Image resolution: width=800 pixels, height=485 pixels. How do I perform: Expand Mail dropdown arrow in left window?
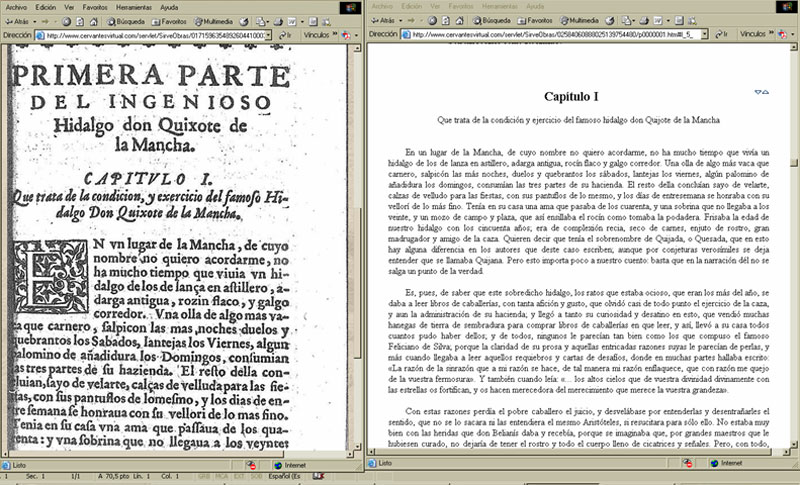coord(268,22)
